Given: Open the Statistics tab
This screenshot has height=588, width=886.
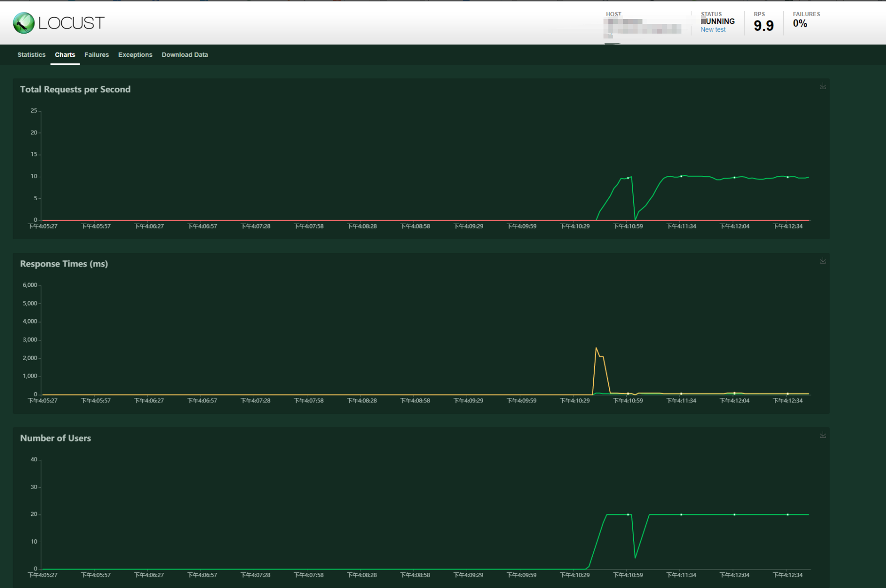Looking at the screenshot, I should pos(32,55).
